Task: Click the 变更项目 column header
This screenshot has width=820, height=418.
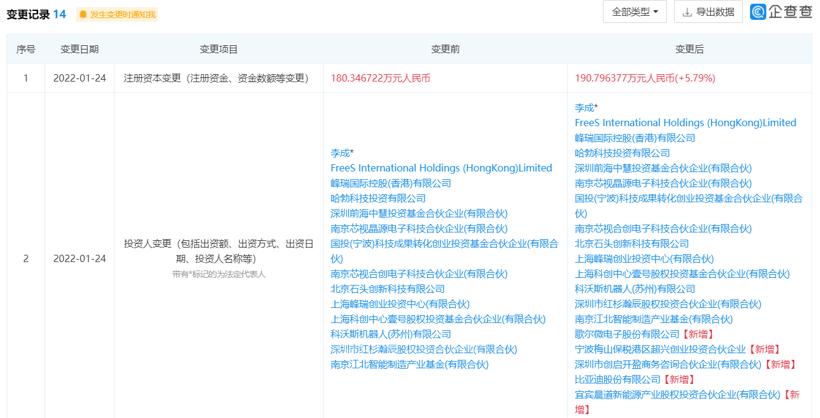Action: 218,48
